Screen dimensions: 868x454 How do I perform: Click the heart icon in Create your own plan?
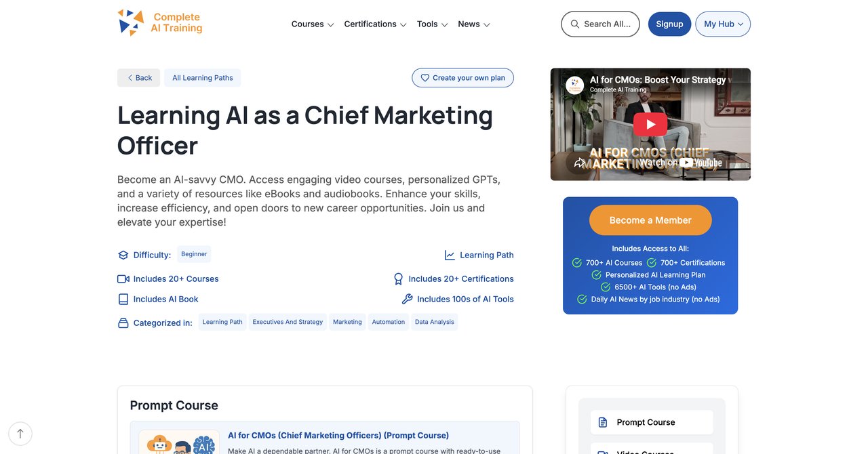[425, 78]
